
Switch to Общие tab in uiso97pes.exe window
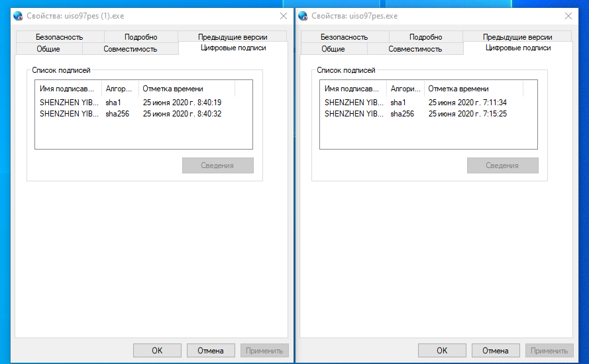pyautogui.click(x=333, y=49)
